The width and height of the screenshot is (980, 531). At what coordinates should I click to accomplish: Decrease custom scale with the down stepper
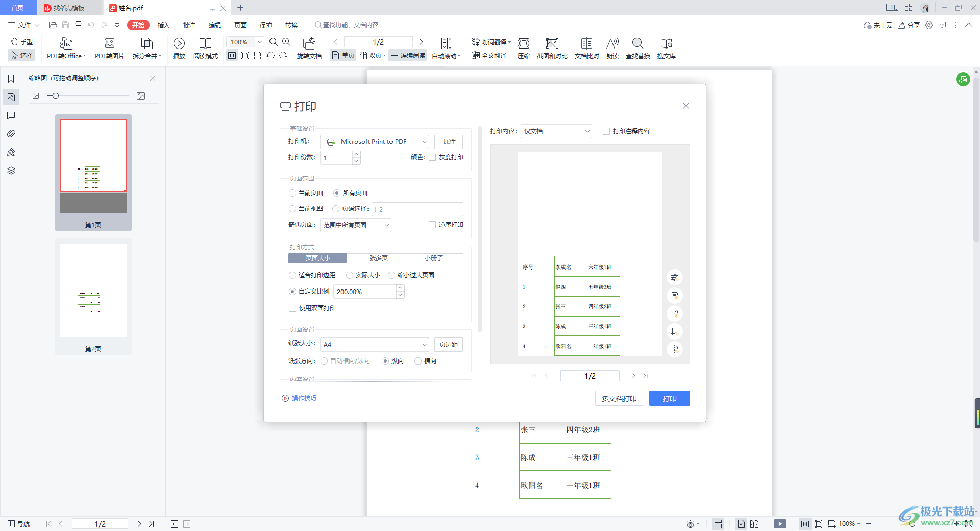tap(400, 295)
